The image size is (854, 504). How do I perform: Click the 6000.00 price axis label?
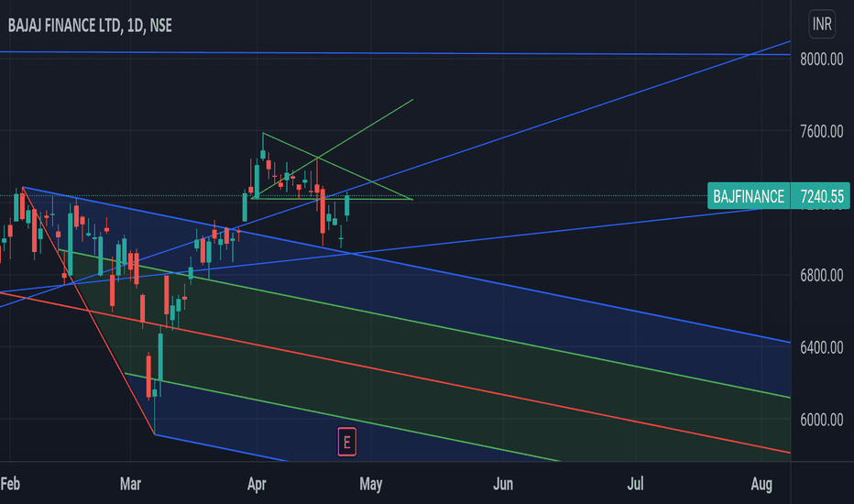pyautogui.click(x=821, y=420)
